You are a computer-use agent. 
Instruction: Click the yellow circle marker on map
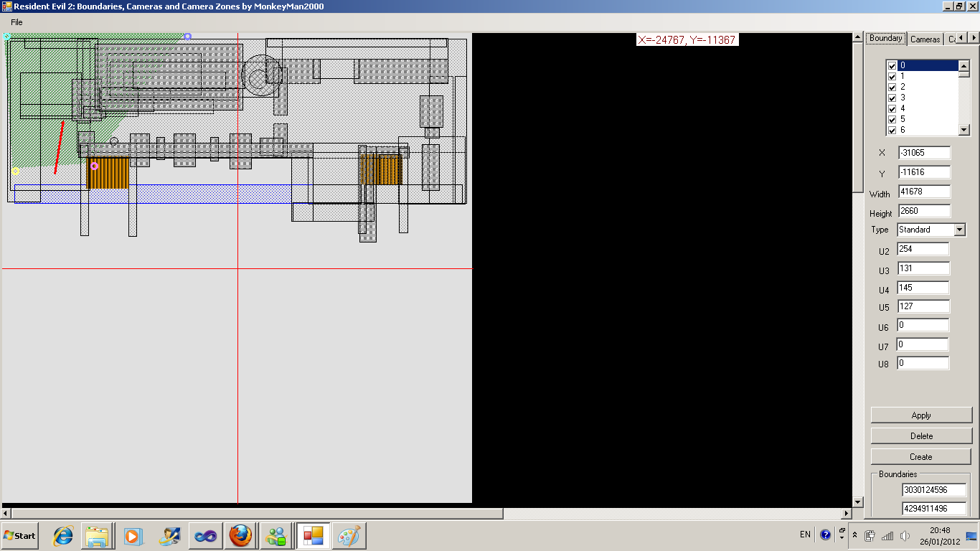16,171
